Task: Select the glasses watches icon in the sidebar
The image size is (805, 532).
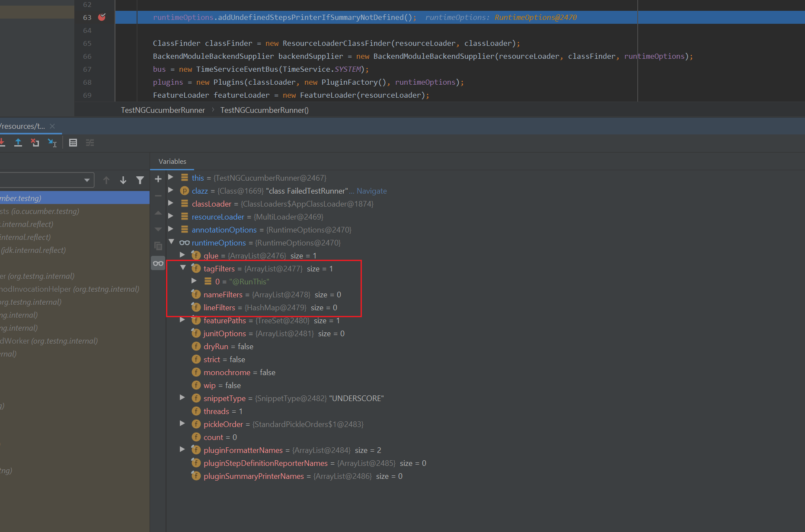Action: (158, 263)
